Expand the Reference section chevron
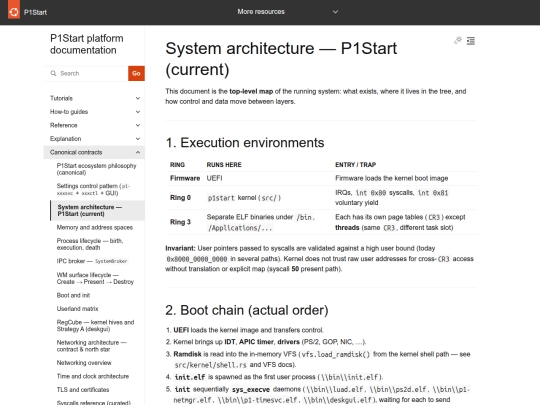The width and height of the screenshot is (540, 405). coord(138,125)
